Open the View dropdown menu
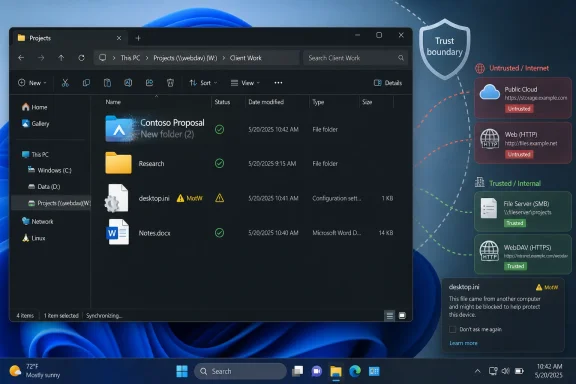Viewport: 576px width, 384px height. (x=245, y=83)
